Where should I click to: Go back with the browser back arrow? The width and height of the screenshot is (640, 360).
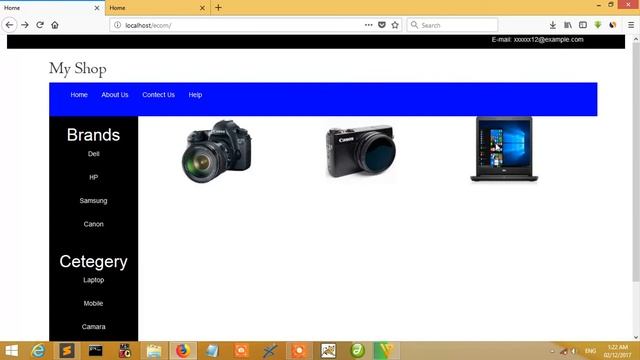pyautogui.click(x=9, y=25)
